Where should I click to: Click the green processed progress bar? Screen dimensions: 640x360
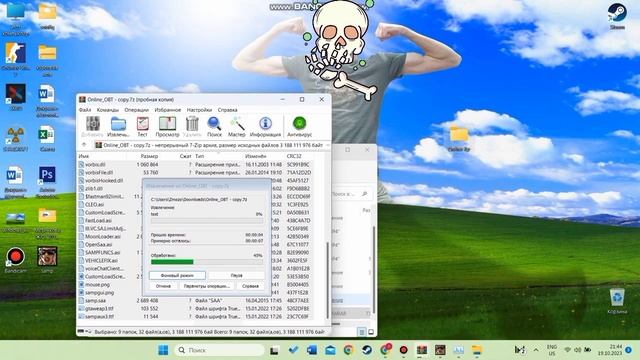click(207, 262)
